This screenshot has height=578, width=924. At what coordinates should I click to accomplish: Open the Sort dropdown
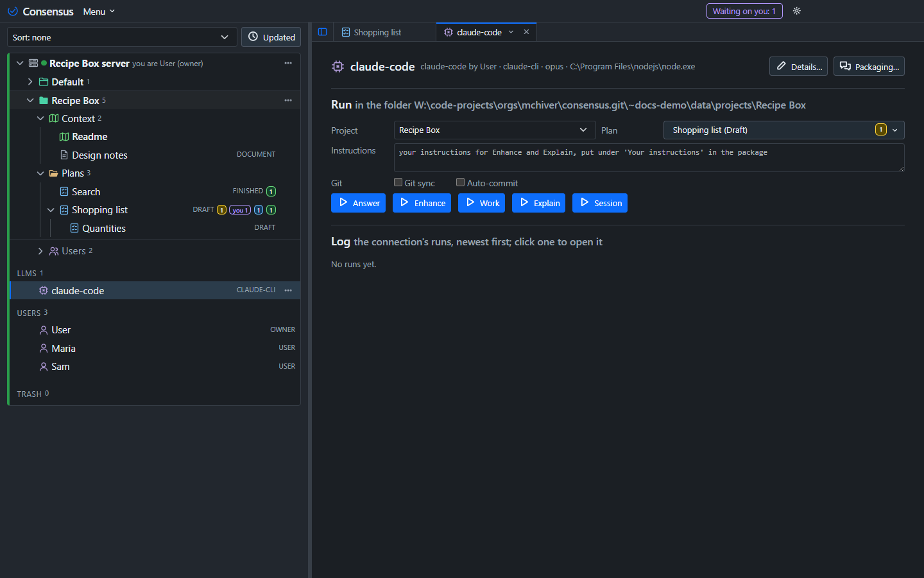click(122, 37)
